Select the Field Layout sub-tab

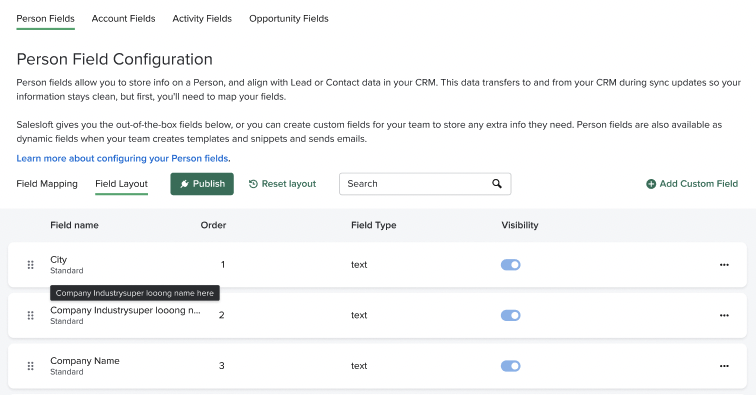(x=122, y=184)
